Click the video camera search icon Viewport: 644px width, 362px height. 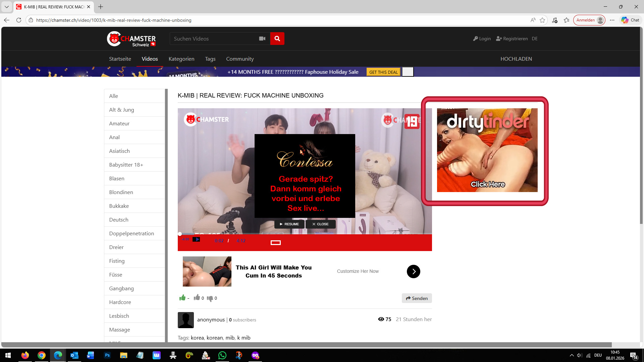click(x=262, y=39)
